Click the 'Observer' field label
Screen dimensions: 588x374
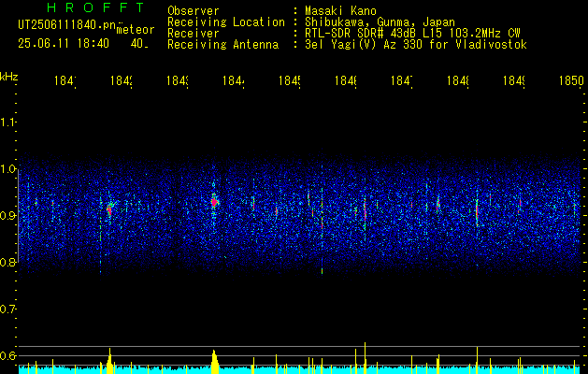click(194, 10)
